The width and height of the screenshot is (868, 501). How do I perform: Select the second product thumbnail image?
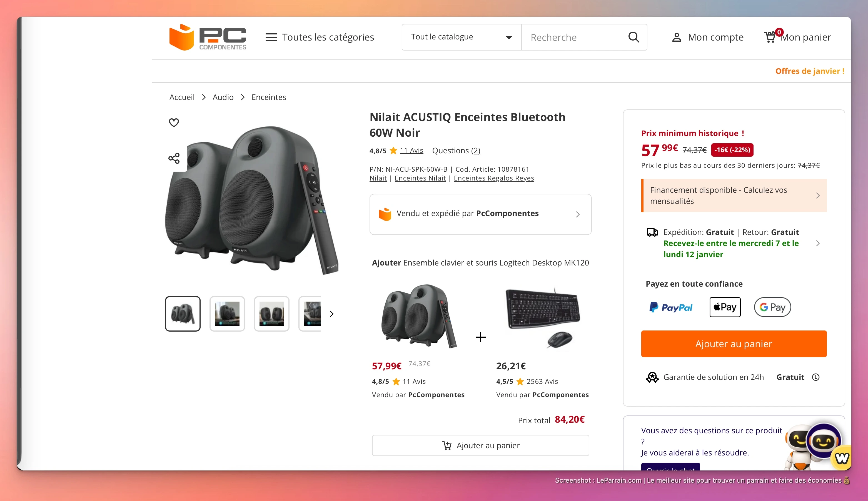(227, 314)
